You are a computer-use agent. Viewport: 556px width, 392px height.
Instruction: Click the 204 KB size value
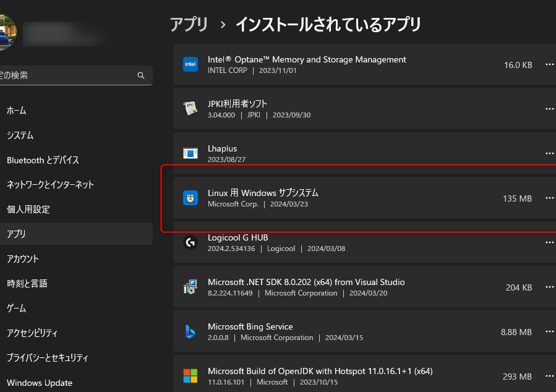[519, 288]
